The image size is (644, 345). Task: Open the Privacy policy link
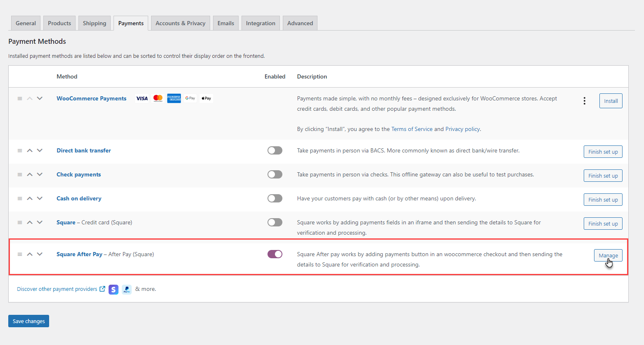[x=462, y=128]
